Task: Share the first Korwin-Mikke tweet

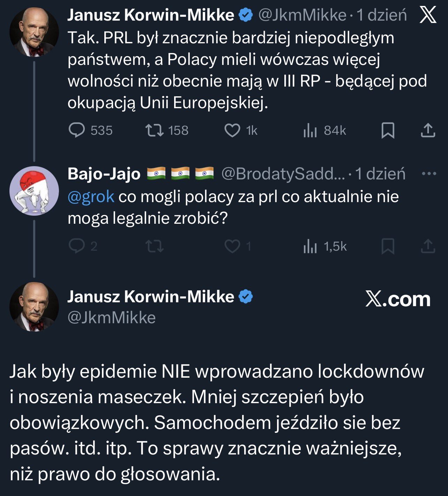Action: point(428,131)
